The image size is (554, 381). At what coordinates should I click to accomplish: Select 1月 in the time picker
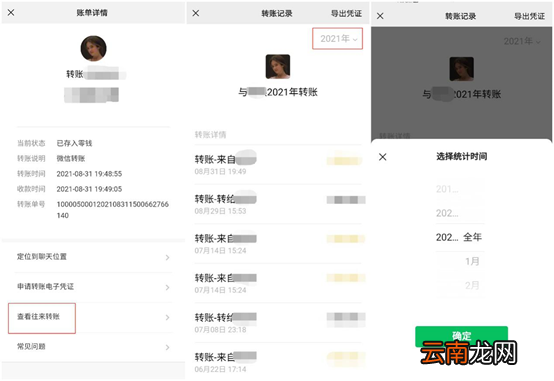[472, 261]
